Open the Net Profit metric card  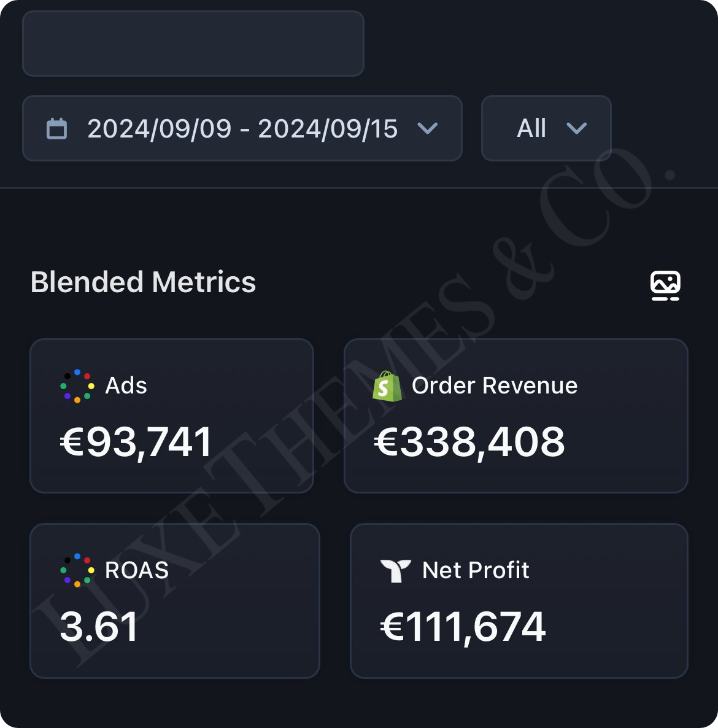click(519, 601)
